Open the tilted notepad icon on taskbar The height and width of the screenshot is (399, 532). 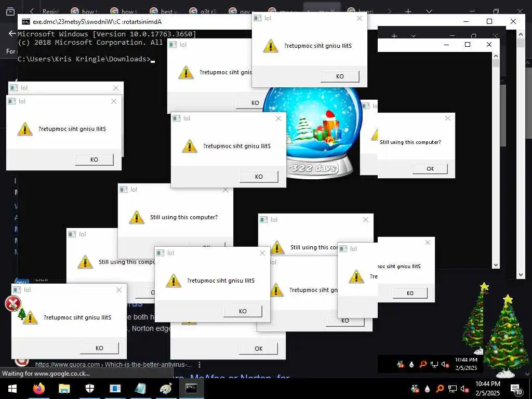pos(140,389)
